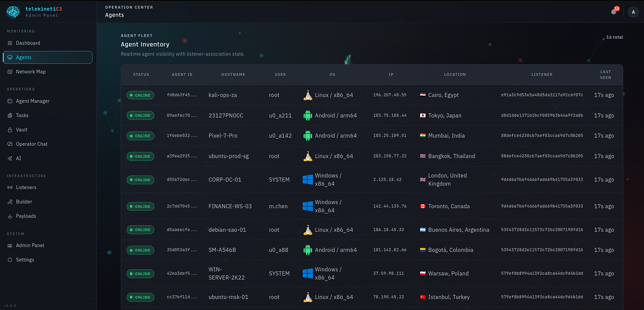This screenshot has height=310, width=644.
Task: Click the Linux penguin icon for debian-sao-01
Action: pos(308,230)
